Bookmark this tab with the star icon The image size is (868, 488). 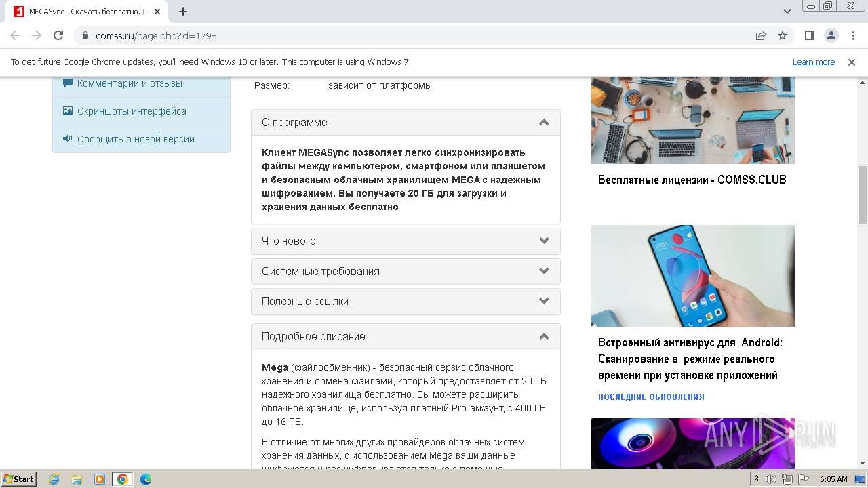point(783,35)
